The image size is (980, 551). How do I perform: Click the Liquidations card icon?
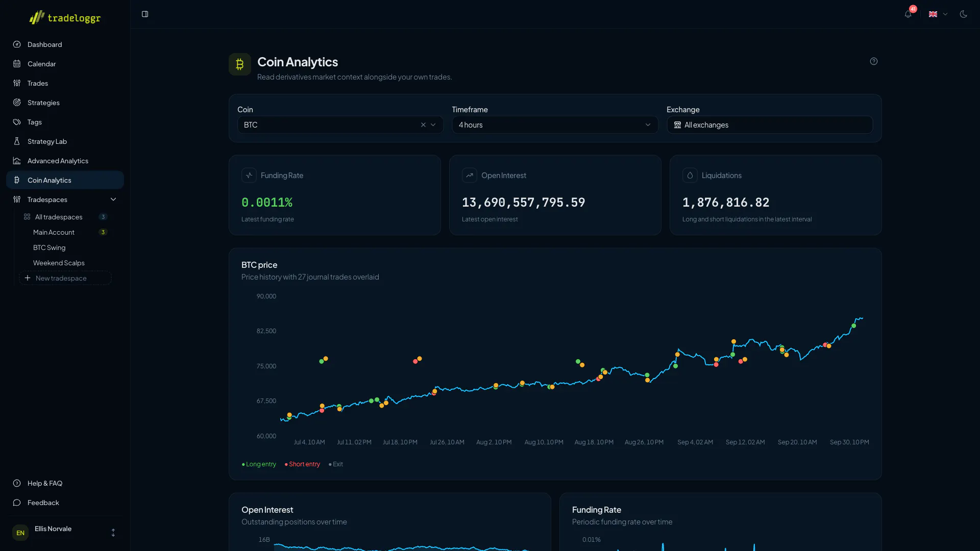690,176
